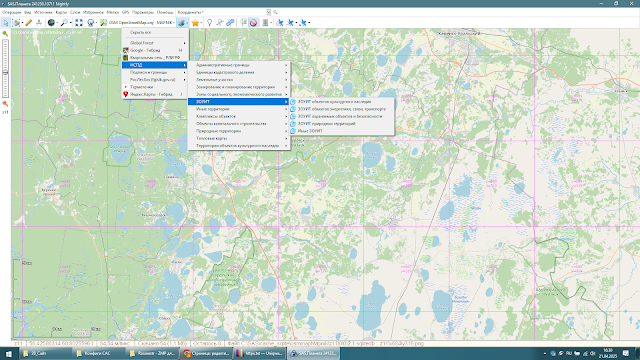This screenshot has height=360, width=640.
Task: Expand Природные территории submenu
Action: (x=239, y=131)
